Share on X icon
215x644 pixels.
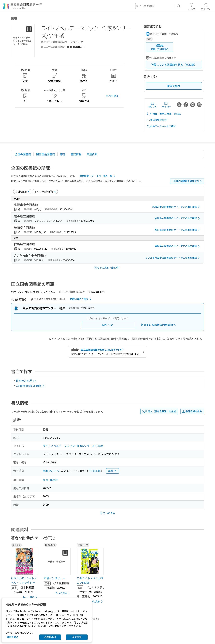179,105
